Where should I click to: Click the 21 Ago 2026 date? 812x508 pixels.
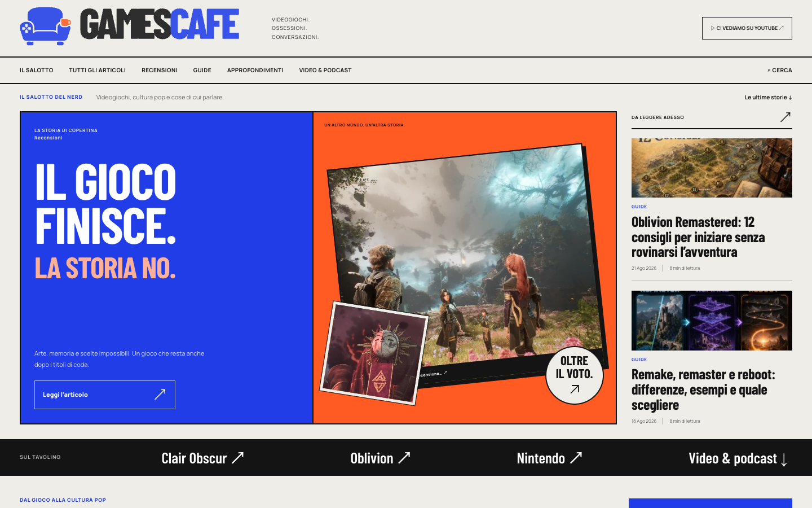click(644, 268)
